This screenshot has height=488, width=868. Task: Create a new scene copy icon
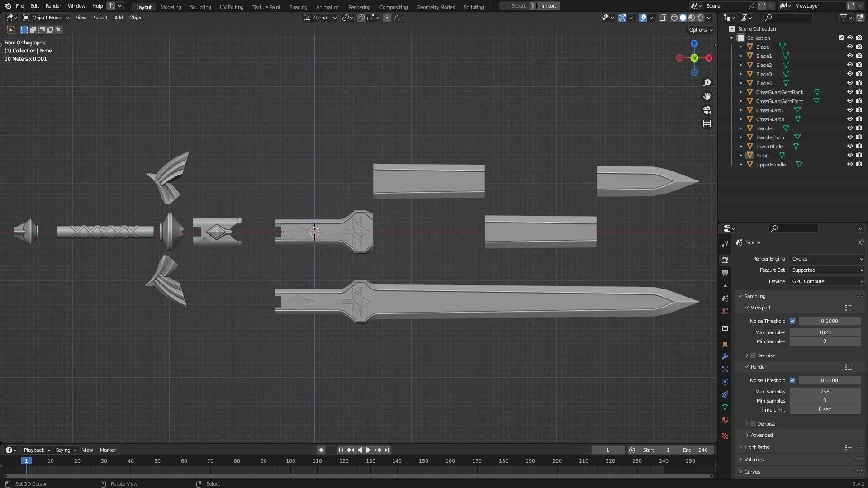[763, 6]
